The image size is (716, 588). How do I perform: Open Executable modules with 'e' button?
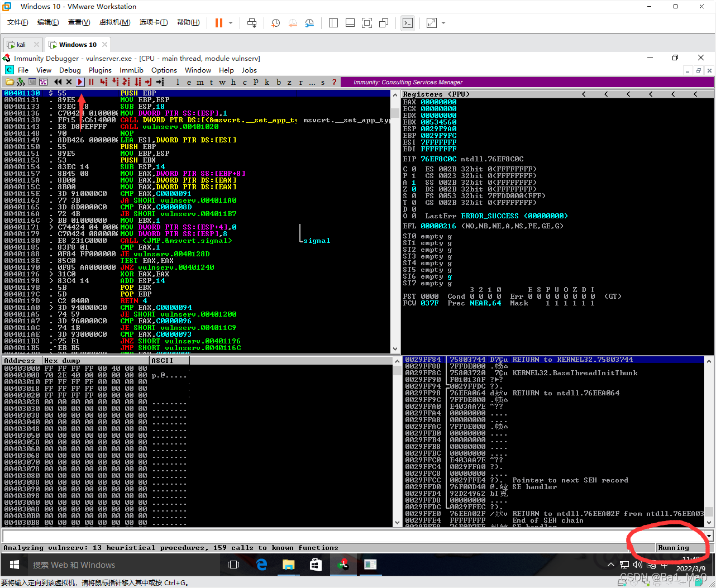pyautogui.click(x=189, y=82)
